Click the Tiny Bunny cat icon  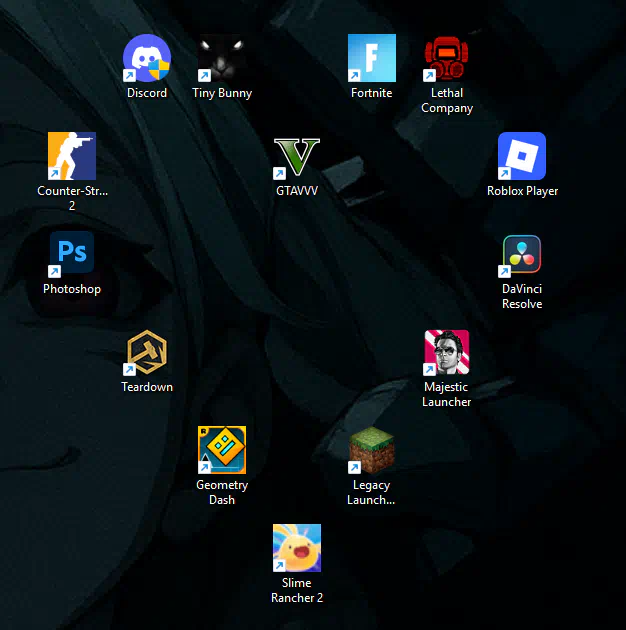pos(222,58)
